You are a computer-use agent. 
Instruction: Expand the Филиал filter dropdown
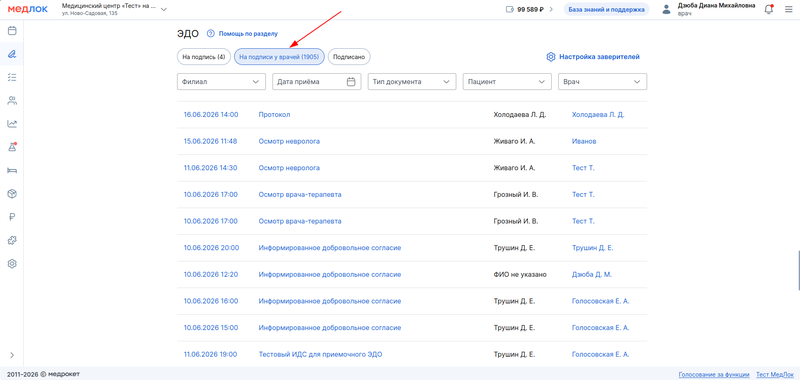tap(221, 82)
